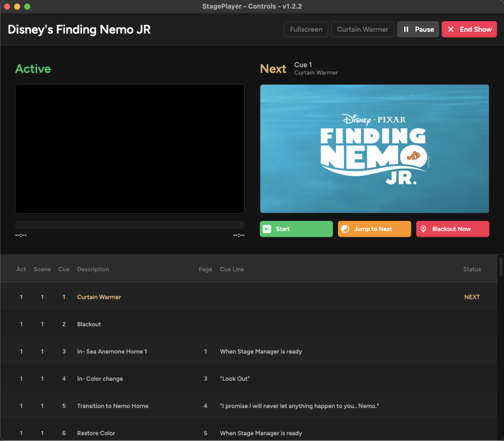
Task: Click Disney's Finding Nemo JR show title
Action: coord(79,30)
